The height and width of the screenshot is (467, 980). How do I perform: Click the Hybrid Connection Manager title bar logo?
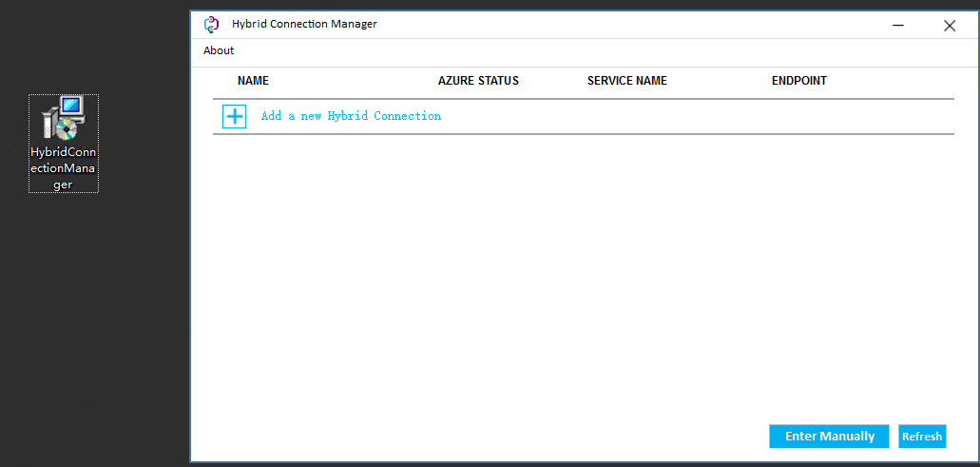pos(212,25)
